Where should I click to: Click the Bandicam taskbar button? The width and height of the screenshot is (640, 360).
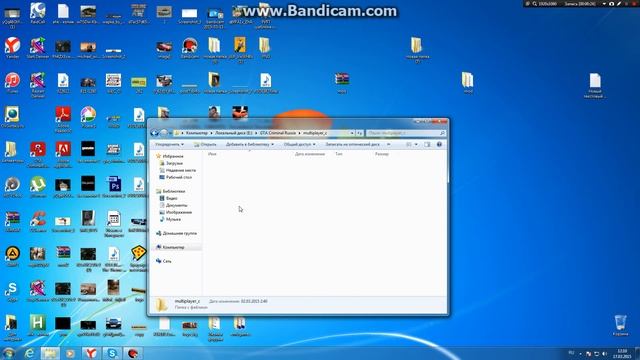point(133,353)
